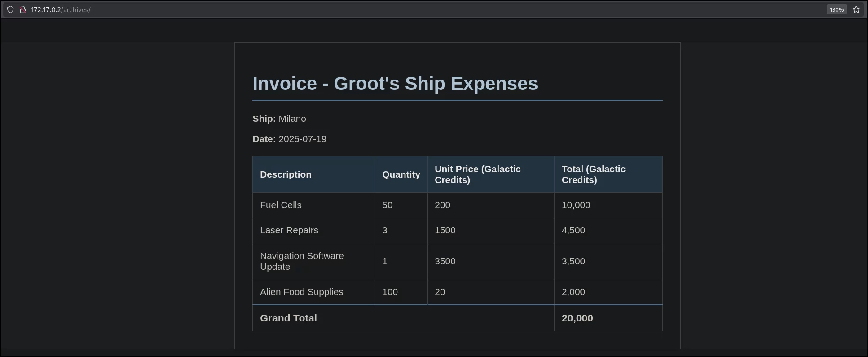Open the insecure connection padlock icon

click(22, 9)
